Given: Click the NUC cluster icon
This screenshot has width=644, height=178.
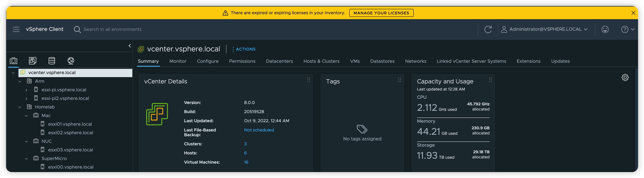Looking at the screenshot, I should pyautogui.click(x=36, y=141).
